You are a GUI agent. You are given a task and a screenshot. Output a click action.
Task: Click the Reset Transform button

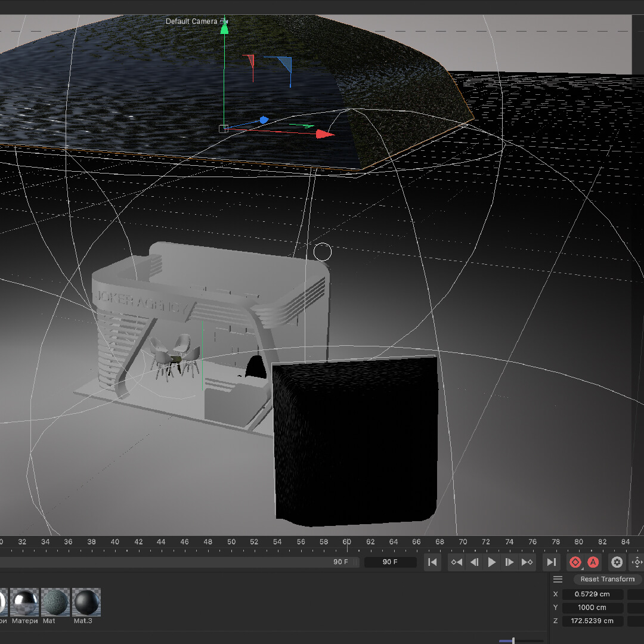point(607,579)
